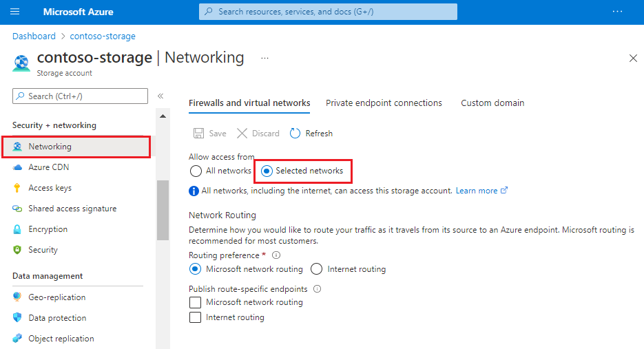Click the global search resources field
Viewport: 644px width, 349px height.
pos(328,12)
